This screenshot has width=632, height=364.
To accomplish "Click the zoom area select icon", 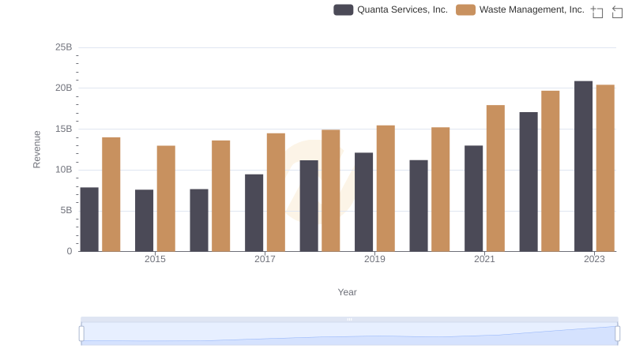I will 597,12.
